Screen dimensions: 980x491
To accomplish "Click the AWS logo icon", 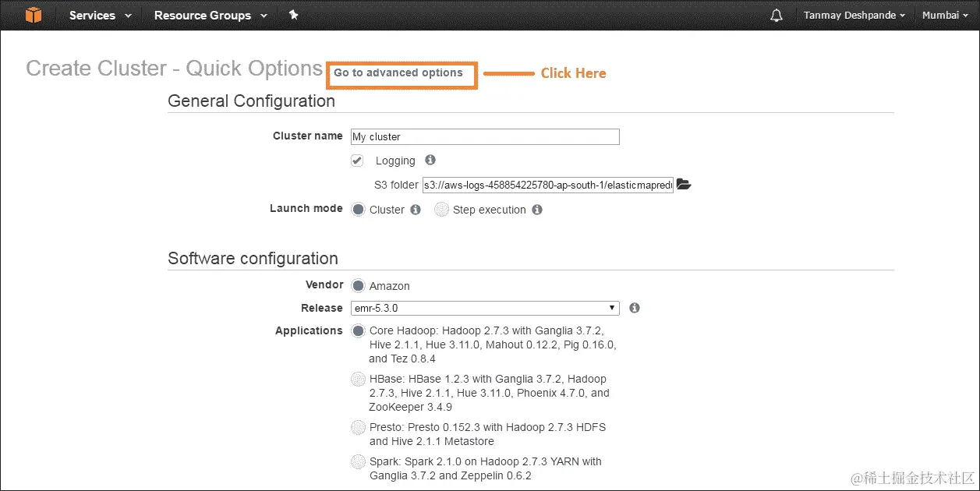I will [x=33, y=15].
